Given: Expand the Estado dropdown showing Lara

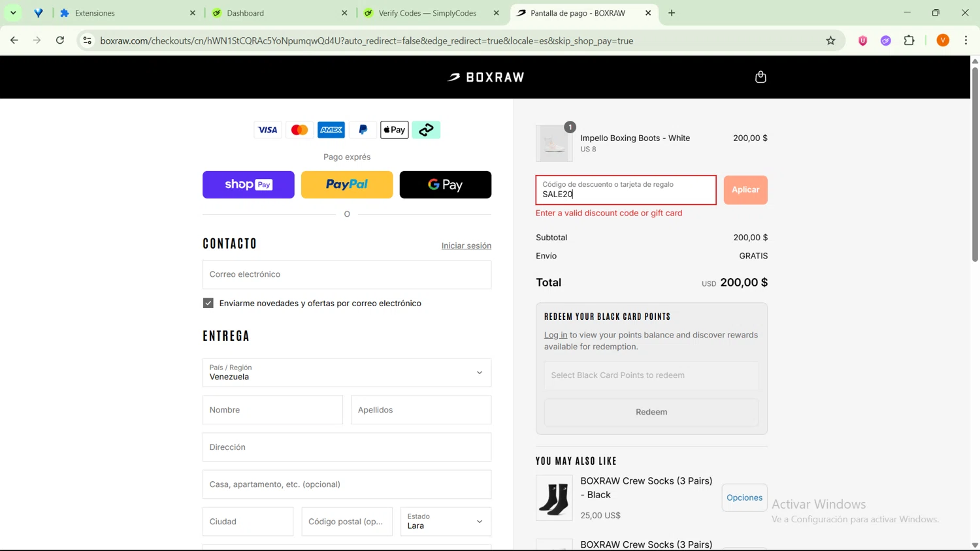Looking at the screenshot, I should point(446,522).
